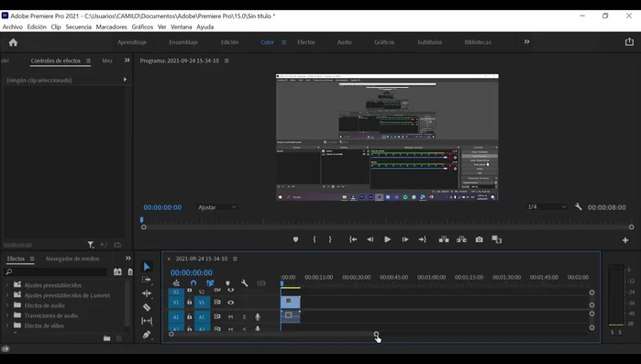
Task: Toggle V1 track lock
Action: (x=189, y=303)
